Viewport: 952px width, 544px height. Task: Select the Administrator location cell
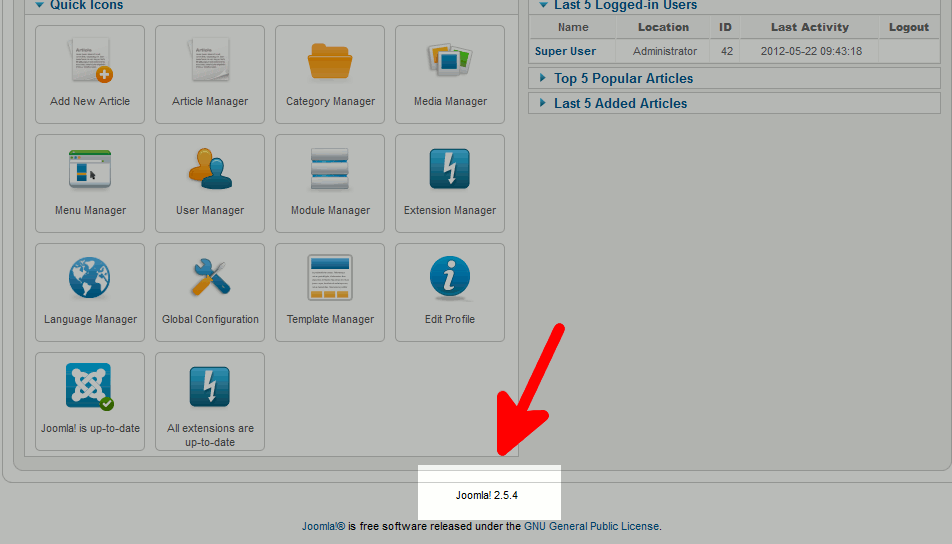(x=665, y=51)
